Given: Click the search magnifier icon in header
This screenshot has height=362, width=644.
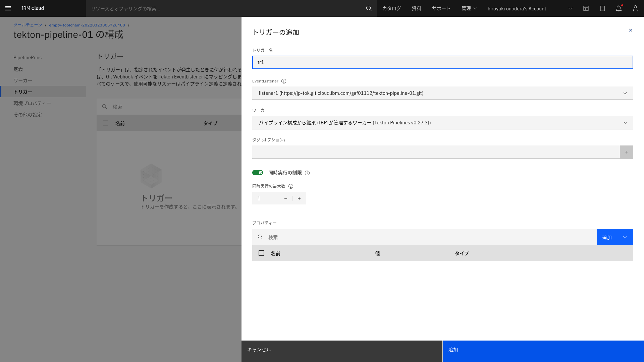Looking at the screenshot, I should coord(369,8).
